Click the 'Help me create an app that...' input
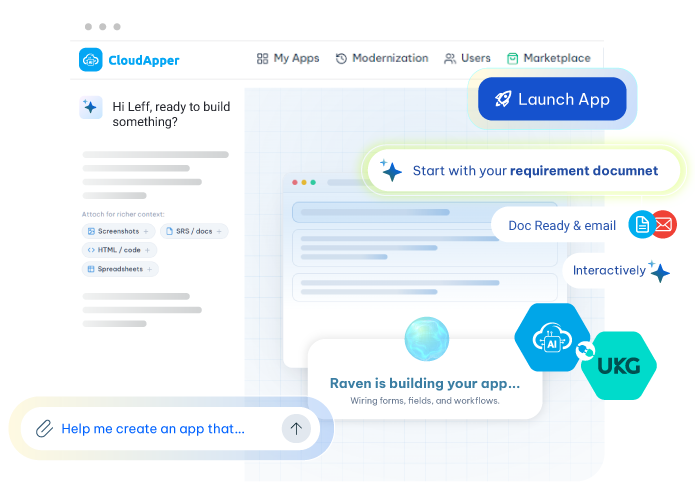This screenshot has width=695, height=492. [170, 429]
